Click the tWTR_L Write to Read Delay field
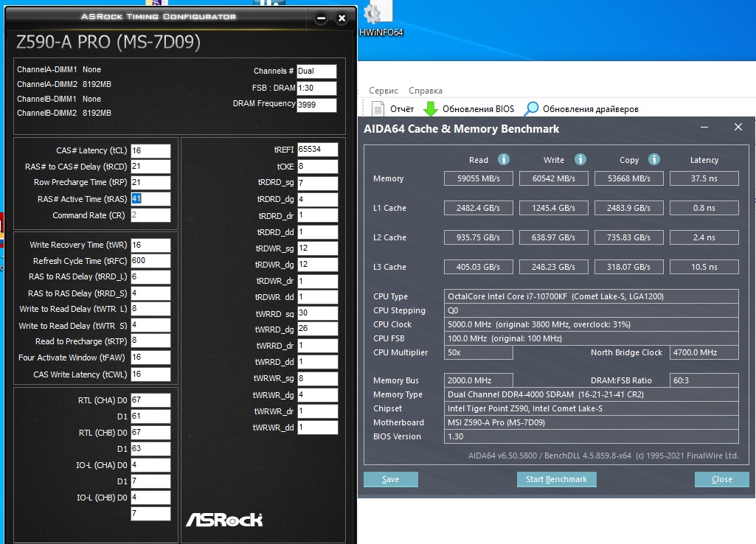756x544 pixels. pyautogui.click(x=150, y=309)
